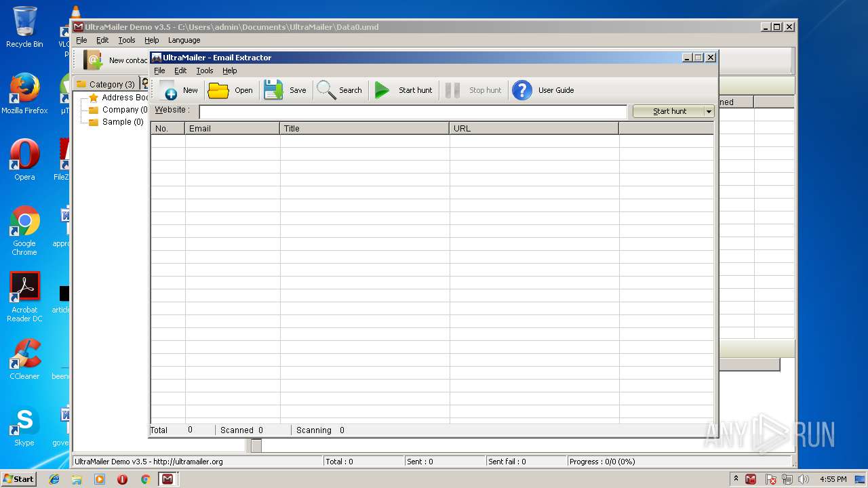868x488 pixels.
Task: Open Google Chrome desktop shortcut
Action: pos(24,230)
